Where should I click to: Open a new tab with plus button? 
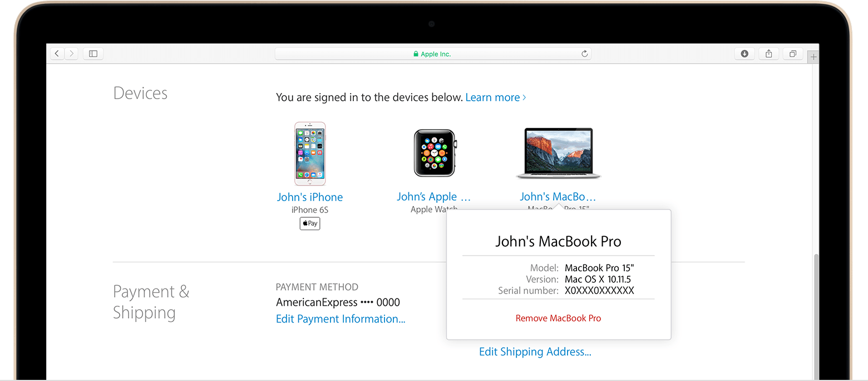click(813, 57)
